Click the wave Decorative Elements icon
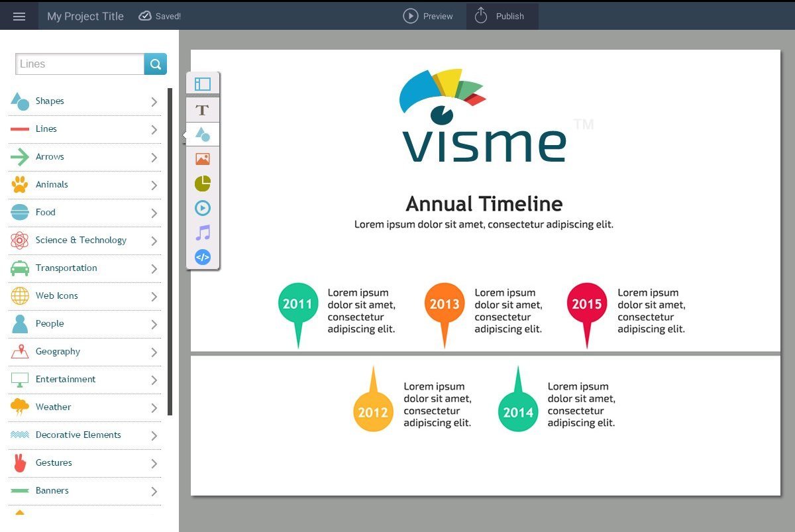Image resolution: width=795 pixels, height=532 pixels. [x=20, y=435]
